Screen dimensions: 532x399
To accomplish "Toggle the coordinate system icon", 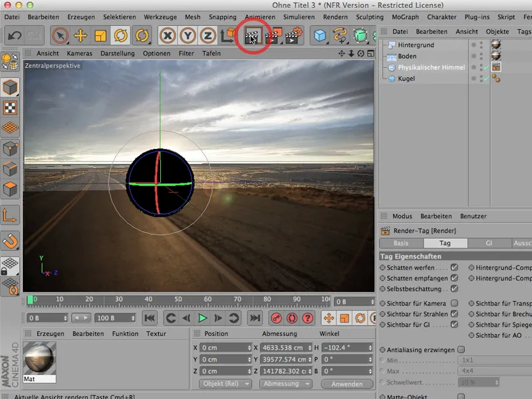I will [x=227, y=36].
